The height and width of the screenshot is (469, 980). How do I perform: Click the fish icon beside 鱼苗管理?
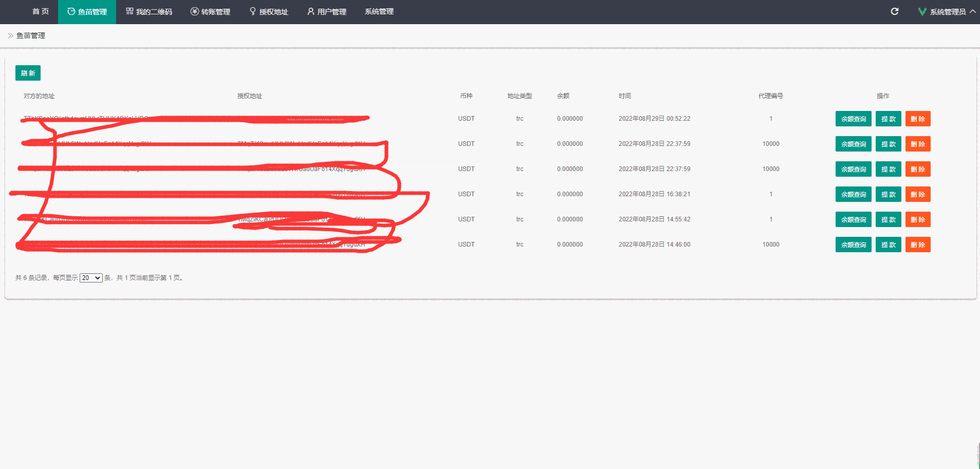click(x=71, y=11)
